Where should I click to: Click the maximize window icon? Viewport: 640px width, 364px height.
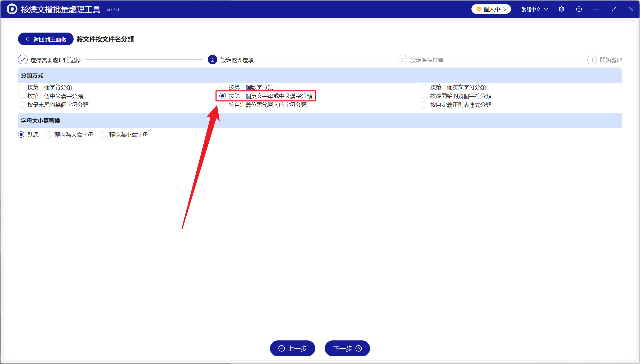[x=614, y=9]
